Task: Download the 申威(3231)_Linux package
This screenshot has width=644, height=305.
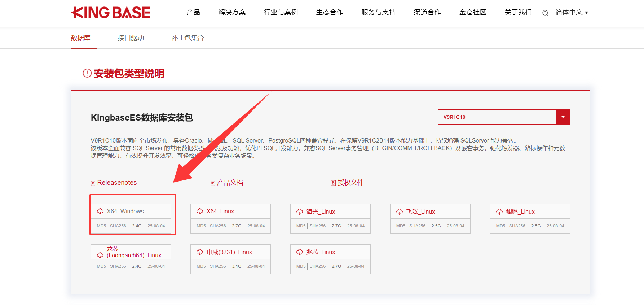Action: 229,252
